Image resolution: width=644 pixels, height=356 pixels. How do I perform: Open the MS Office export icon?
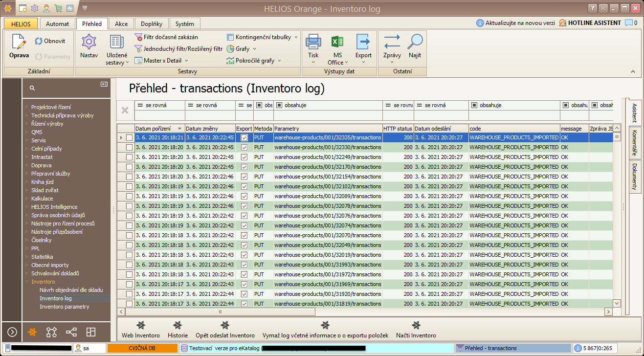(x=337, y=42)
